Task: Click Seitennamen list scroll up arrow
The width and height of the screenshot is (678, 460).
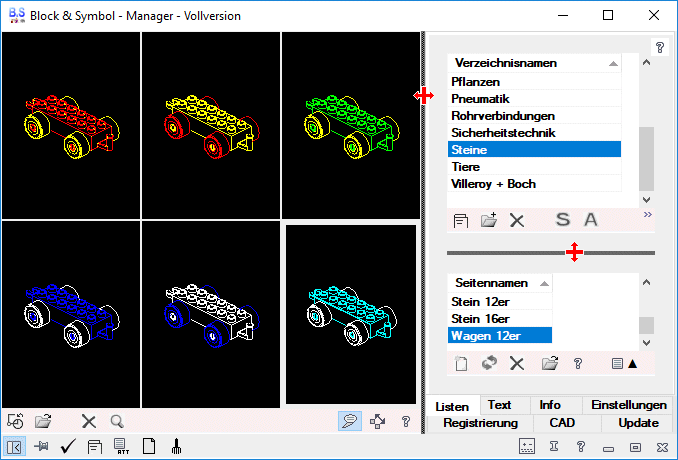Action: coord(647,282)
